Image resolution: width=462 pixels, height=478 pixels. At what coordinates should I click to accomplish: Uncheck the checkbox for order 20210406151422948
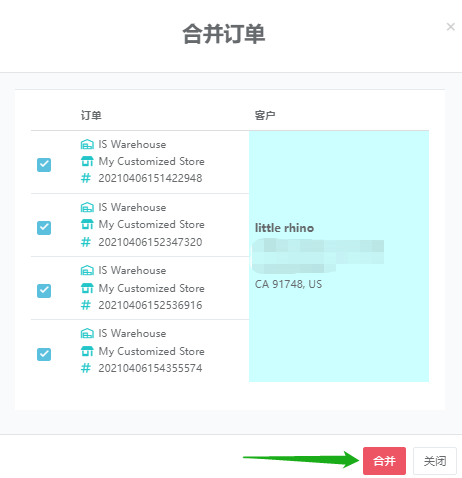(x=44, y=165)
